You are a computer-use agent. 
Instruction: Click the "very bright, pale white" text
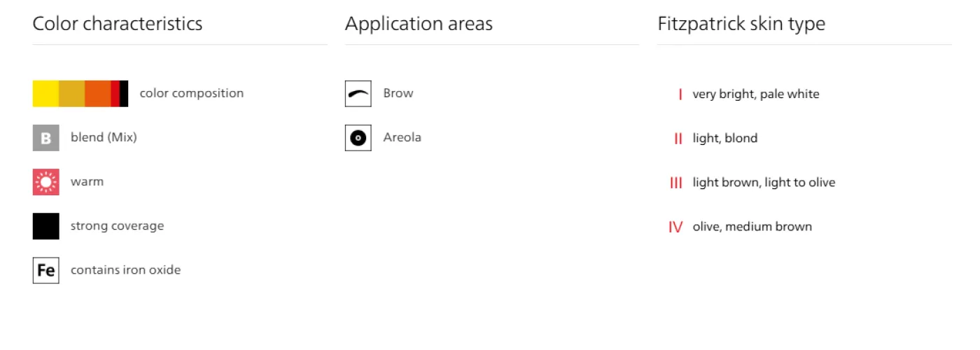755,94
